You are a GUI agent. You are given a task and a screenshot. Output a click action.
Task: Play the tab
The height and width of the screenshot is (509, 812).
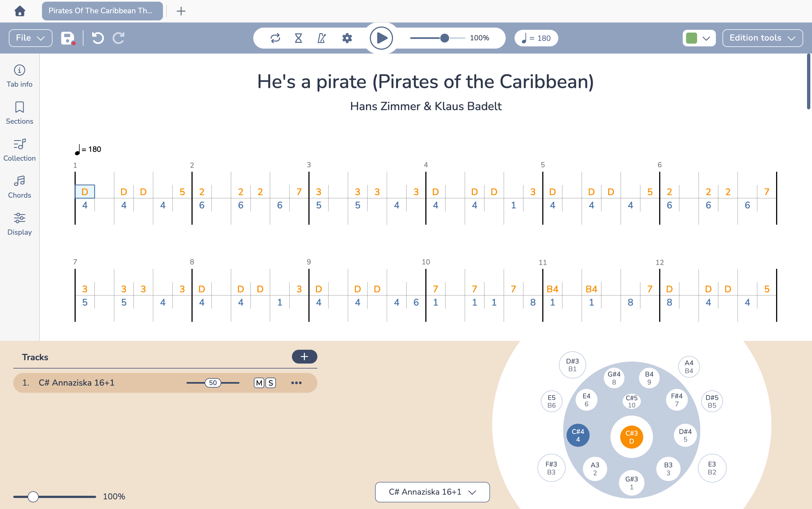(381, 38)
